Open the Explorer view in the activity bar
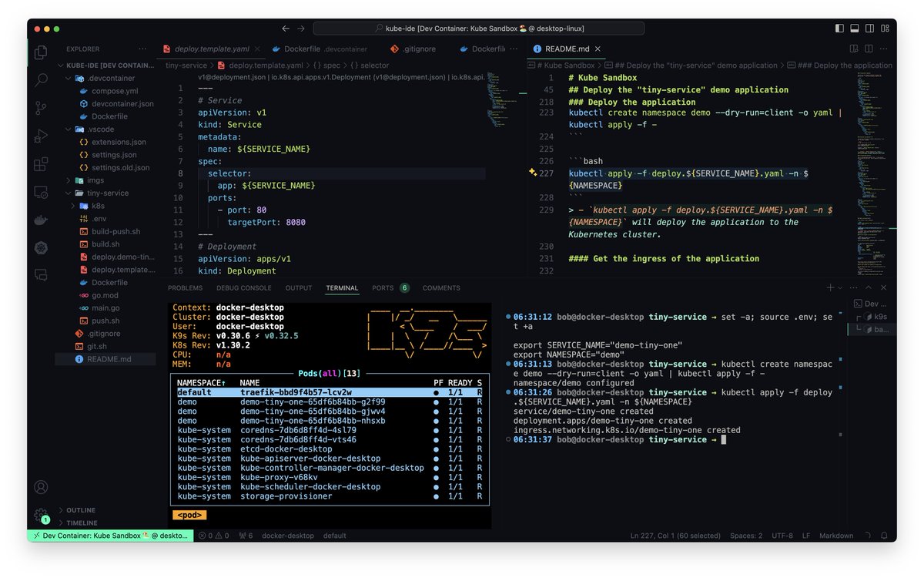This screenshot has width=924, height=578. tap(41, 52)
